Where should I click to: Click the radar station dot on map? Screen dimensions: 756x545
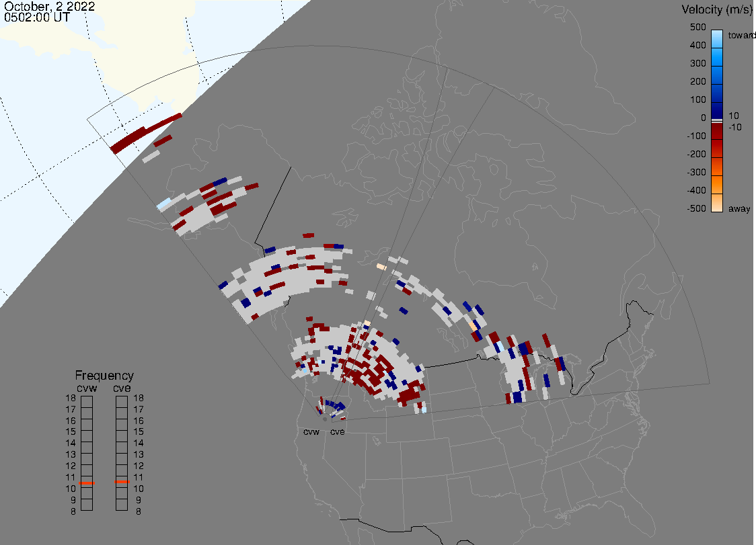325,419
